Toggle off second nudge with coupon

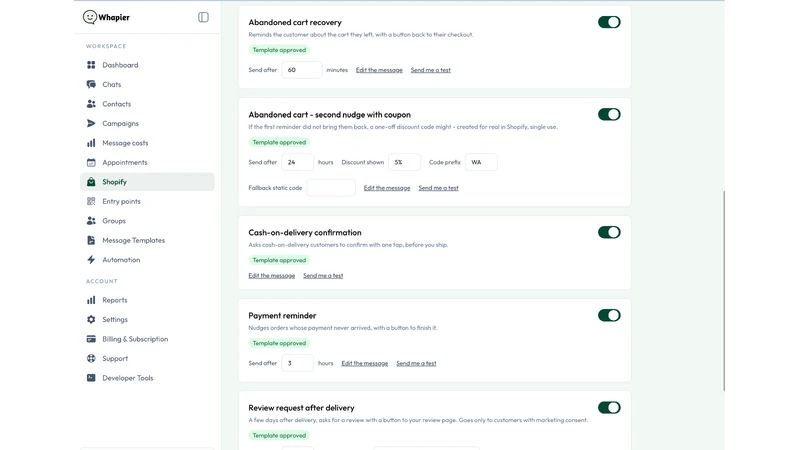tap(609, 114)
